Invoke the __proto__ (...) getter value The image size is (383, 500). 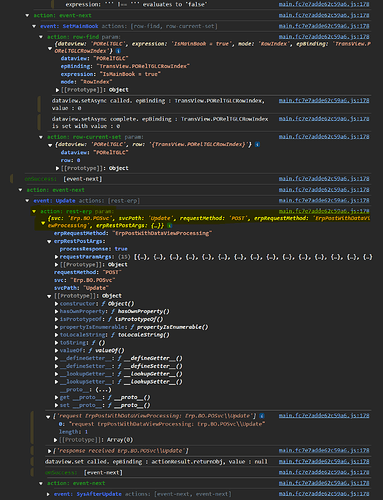pyautogui.click(x=103, y=390)
